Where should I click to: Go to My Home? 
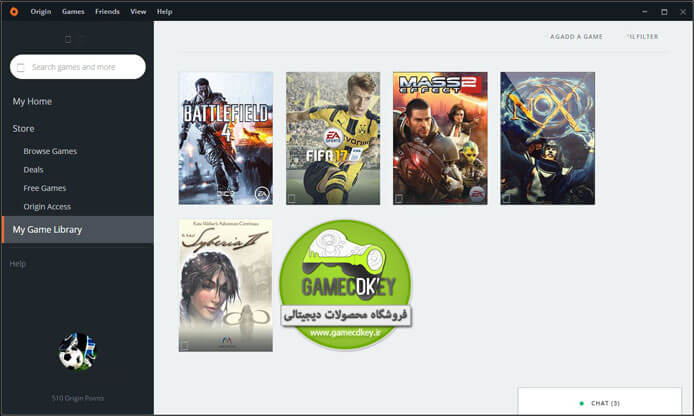tap(32, 101)
